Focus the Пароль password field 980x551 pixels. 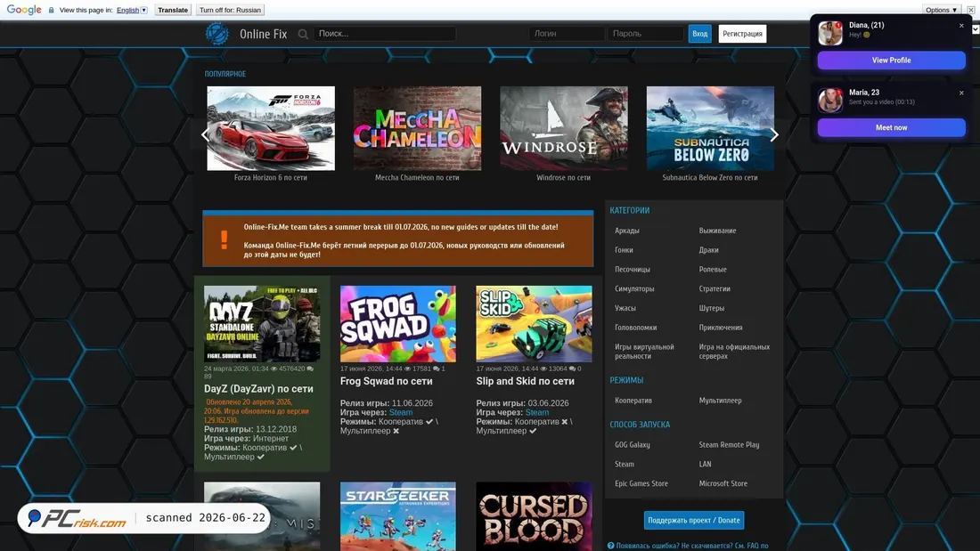(x=646, y=34)
